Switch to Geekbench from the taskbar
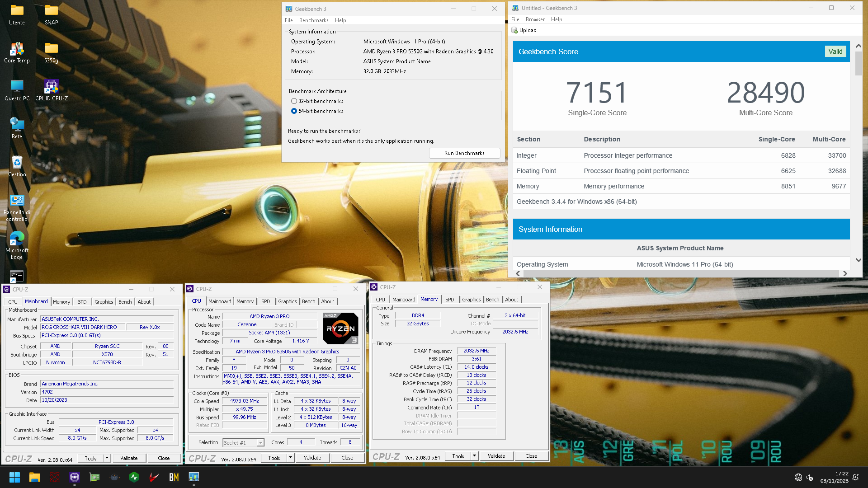 point(194,477)
